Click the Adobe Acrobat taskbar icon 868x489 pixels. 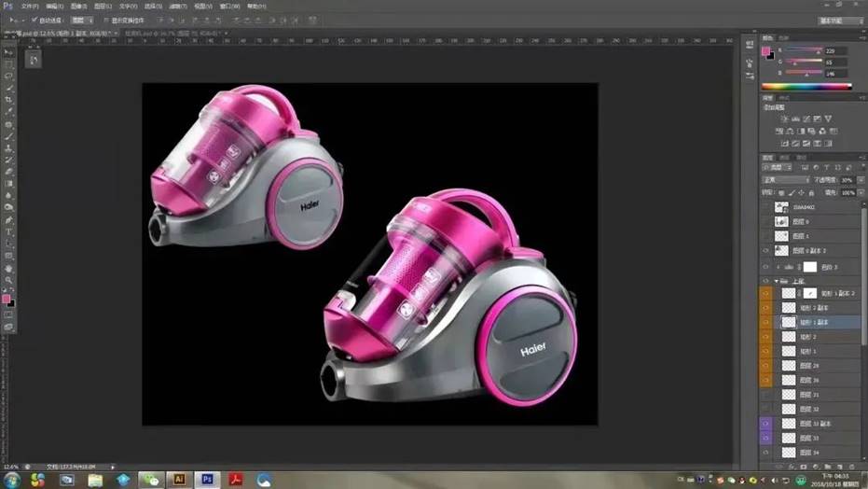[236, 479]
